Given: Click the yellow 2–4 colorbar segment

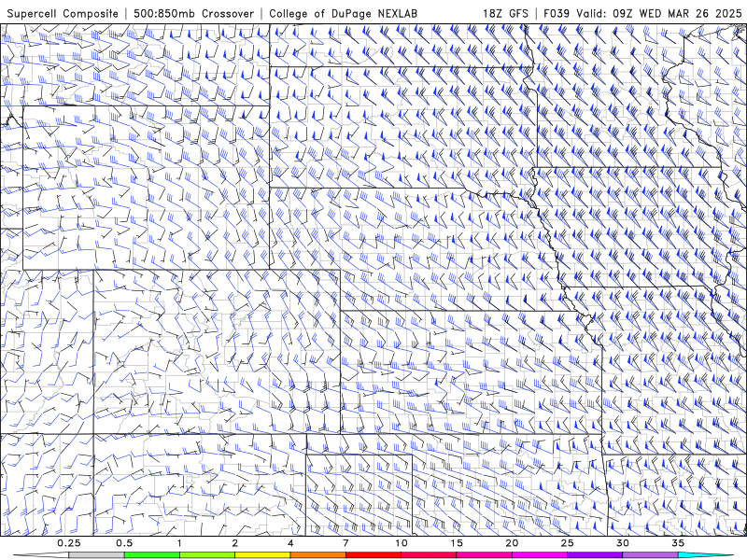Looking at the screenshot, I should 262,555.
